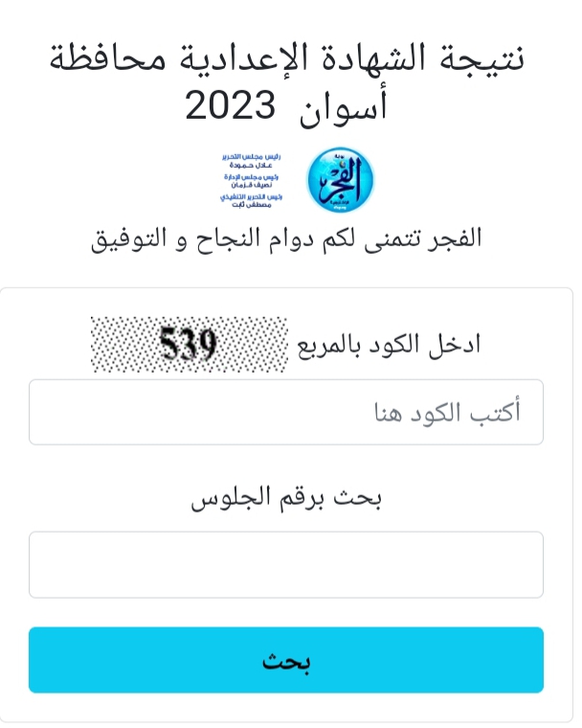This screenshot has width=582, height=728.
Task: Click the round blue El Fagr logo
Action: point(339,179)
